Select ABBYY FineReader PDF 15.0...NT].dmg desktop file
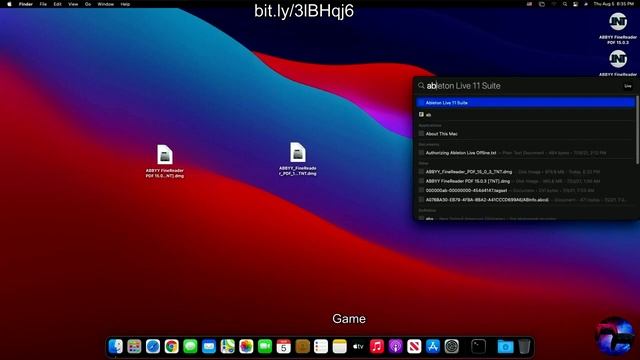 [165, 161]
